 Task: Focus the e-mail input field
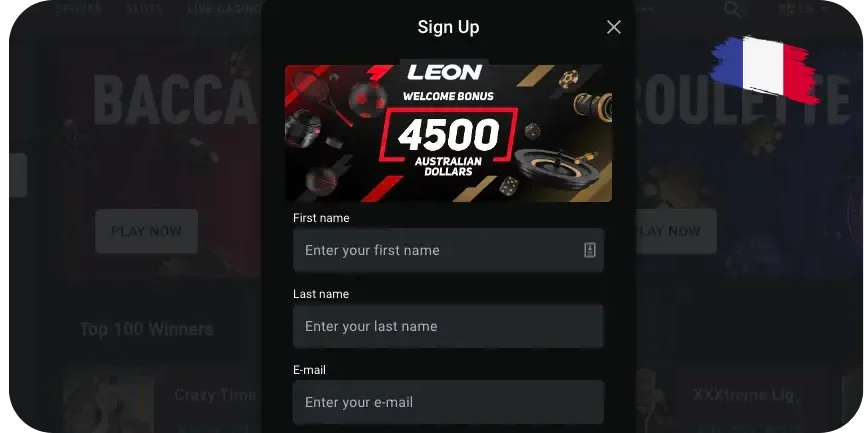coord(448,402)
